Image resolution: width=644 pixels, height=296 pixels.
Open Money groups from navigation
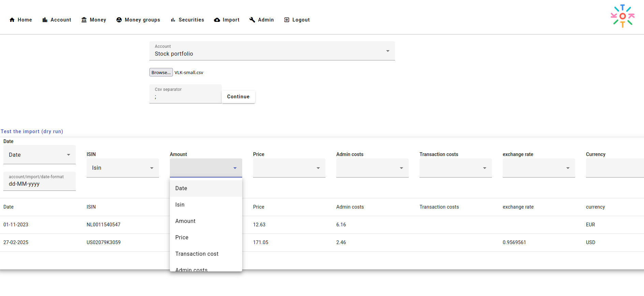coord(138,20)
